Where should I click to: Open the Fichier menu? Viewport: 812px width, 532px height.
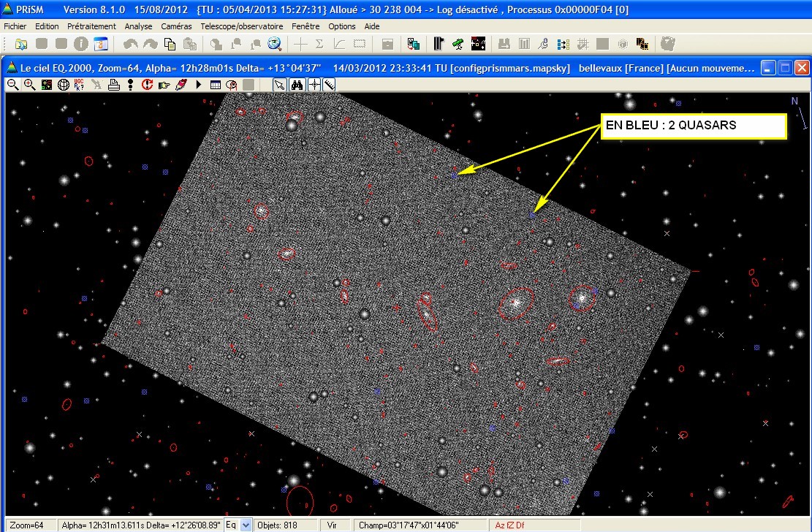pyautogui.click(x=15, y=26)
